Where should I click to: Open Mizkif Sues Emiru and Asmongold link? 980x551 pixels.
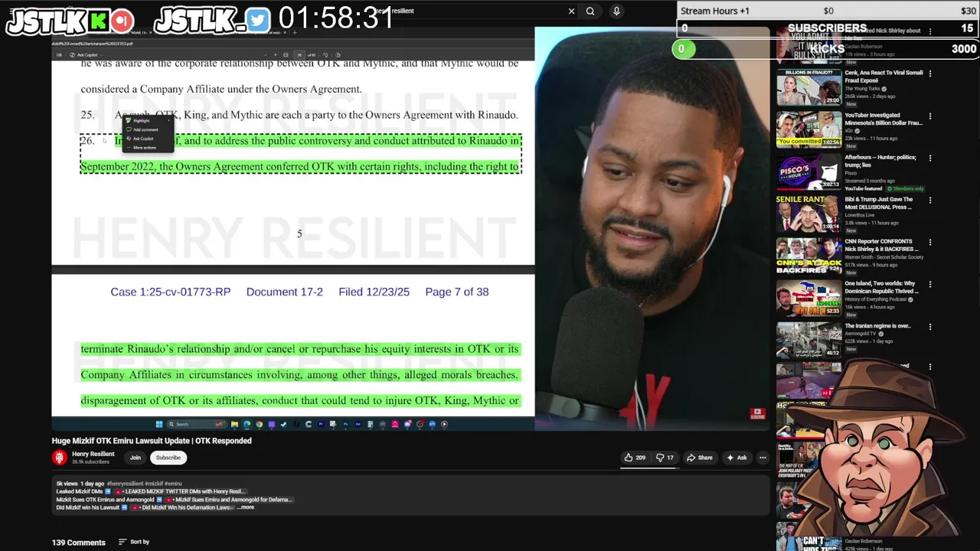pyautogui.click(x=231, y=500)
